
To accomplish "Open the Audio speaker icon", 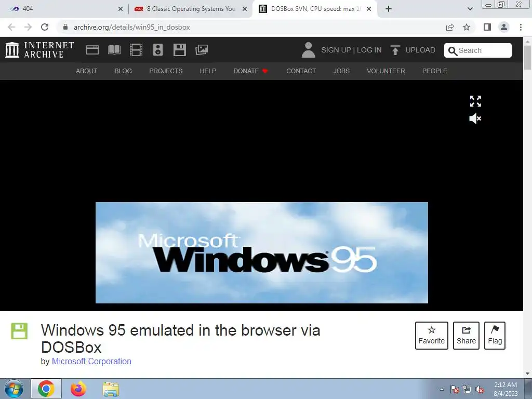I will pos(158,50).
